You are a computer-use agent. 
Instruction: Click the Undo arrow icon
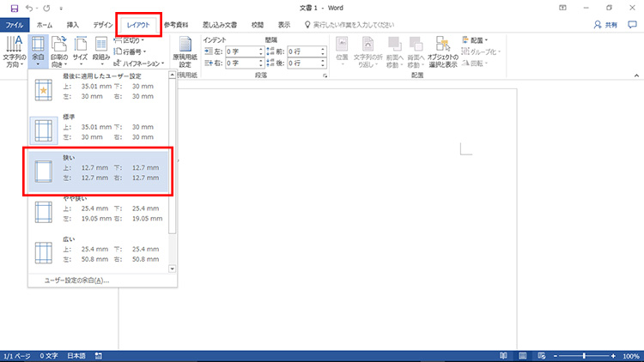(x=28, y=8)
